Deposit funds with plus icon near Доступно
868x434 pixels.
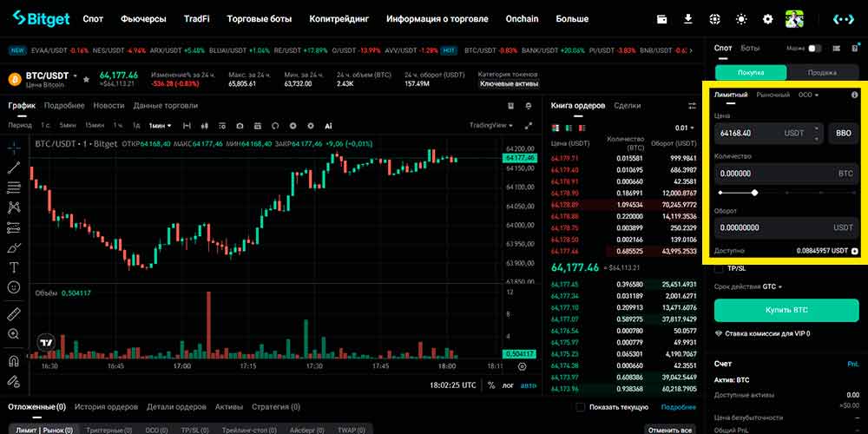pos(855,251)
